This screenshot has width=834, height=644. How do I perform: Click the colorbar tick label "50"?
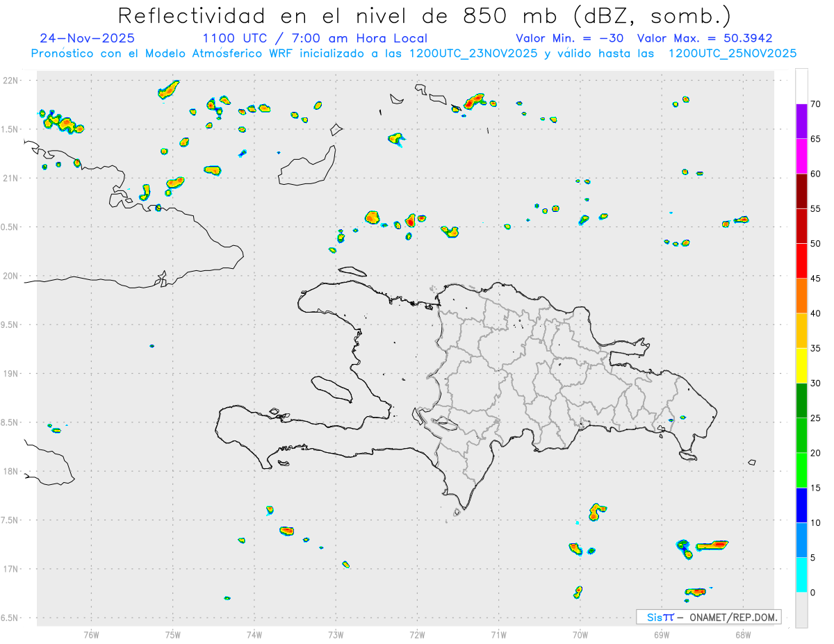coord(816,244)
